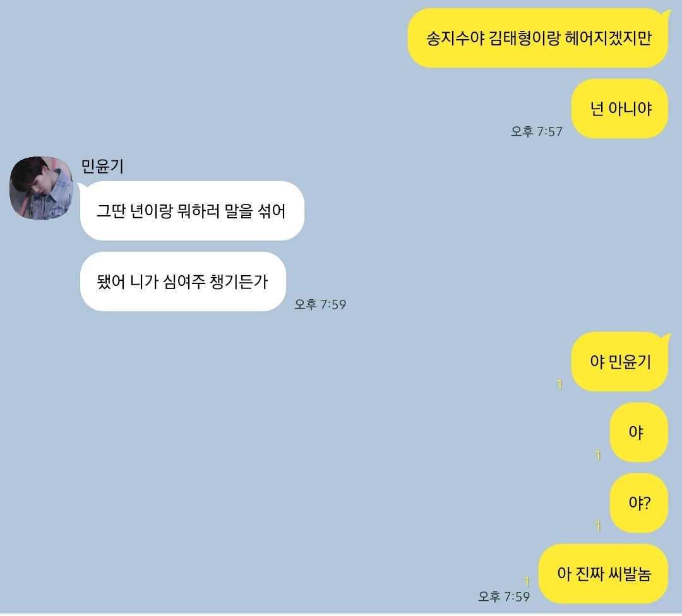682x616 pixels.
Task: Click the 오후 7:59 timestamp beside the white bubble
Action: [x=320, y=304]
